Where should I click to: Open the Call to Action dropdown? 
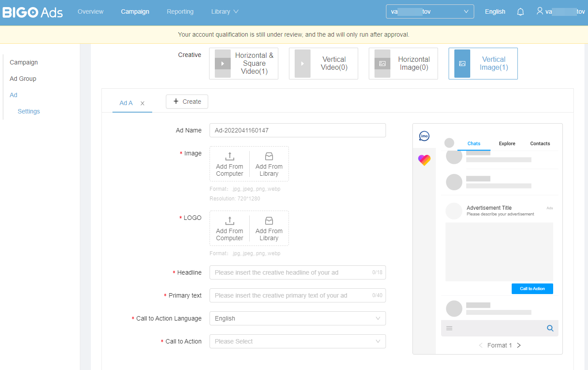click(297, 341)
